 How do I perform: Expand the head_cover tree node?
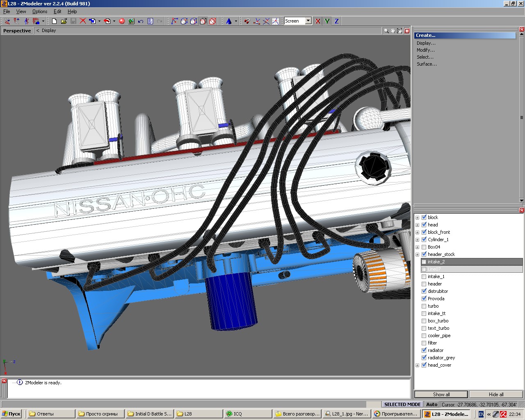(418, 365)
